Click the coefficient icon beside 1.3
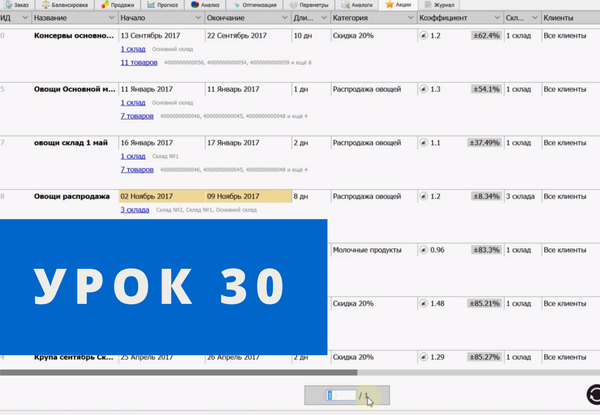Image resolution: width=600 pixels, height=415 pixels. tap(424, 89)
